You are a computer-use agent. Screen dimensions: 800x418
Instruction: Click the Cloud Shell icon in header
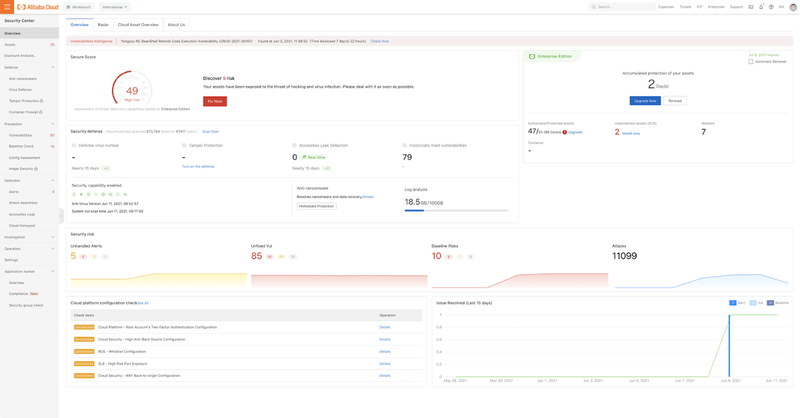[751, 7]
